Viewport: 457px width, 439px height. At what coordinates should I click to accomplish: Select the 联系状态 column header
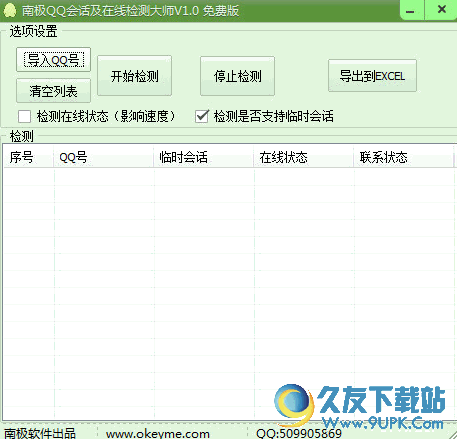(403, 157)
